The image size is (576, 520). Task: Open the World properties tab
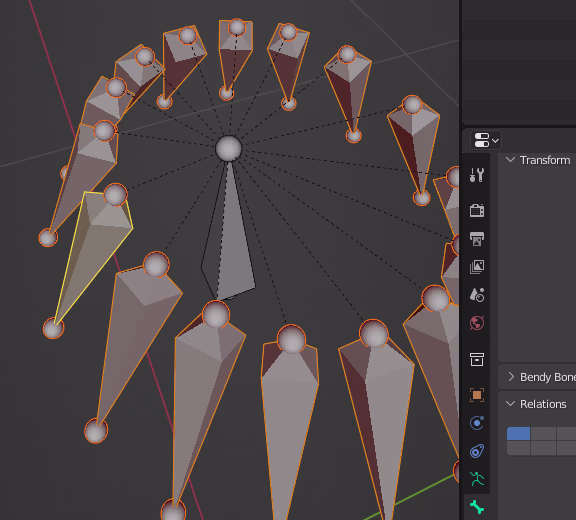tap(477, 323)
